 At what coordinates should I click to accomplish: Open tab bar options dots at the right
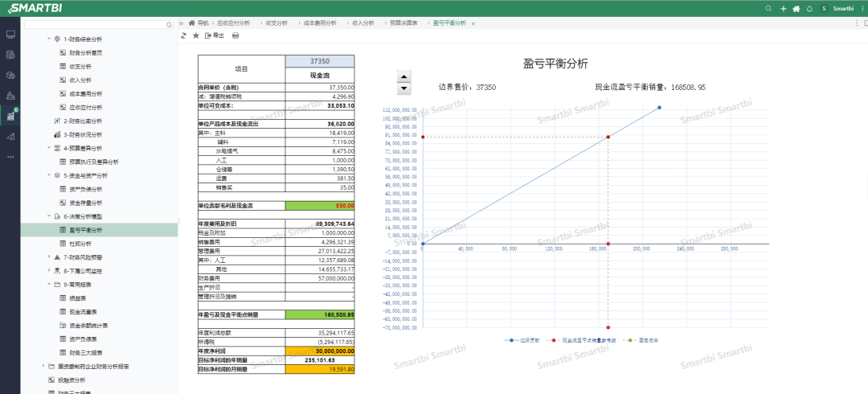[x=857, y=23]
